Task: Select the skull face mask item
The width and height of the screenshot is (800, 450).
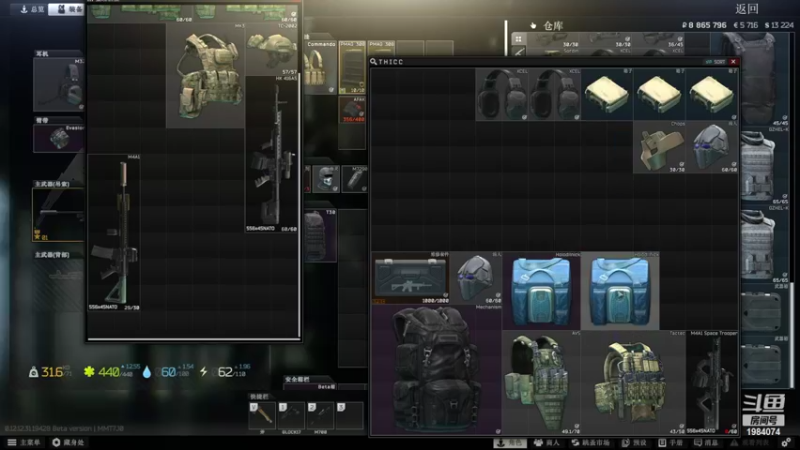Action: pos(326,179)
